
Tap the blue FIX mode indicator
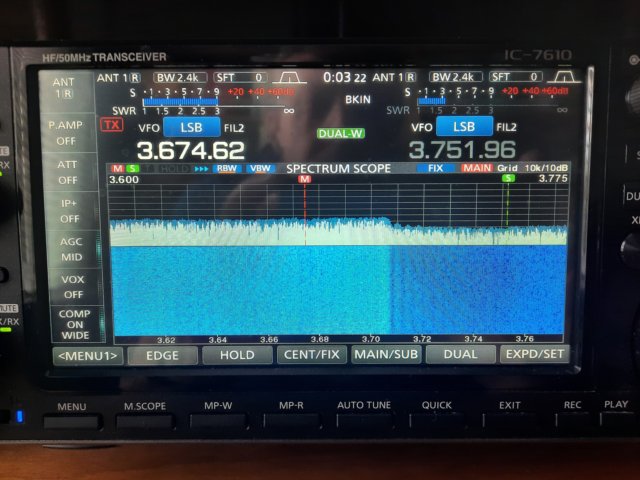click(x=435, y=168)
